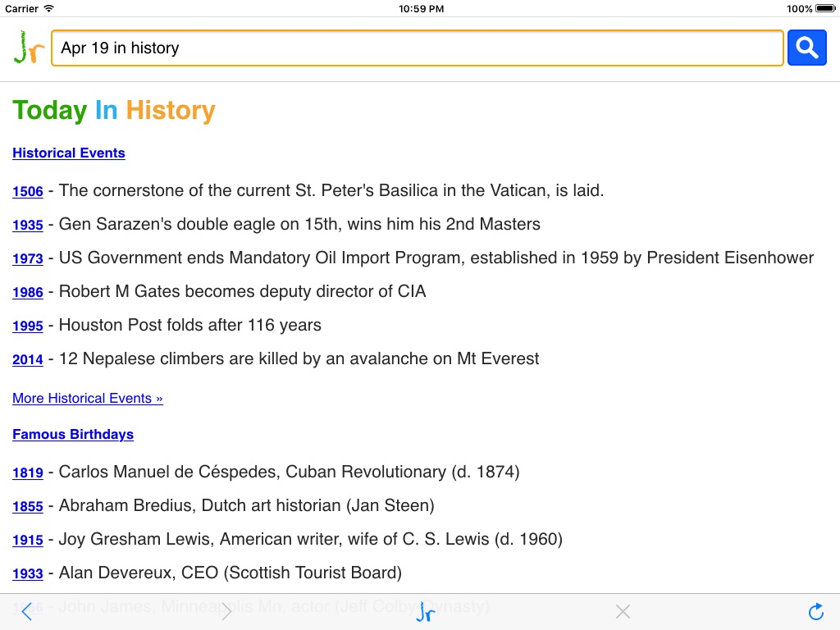The height and width of the screenshot is (630, 840).
Task: Click the 1973 year link
Action: point(28,258)
